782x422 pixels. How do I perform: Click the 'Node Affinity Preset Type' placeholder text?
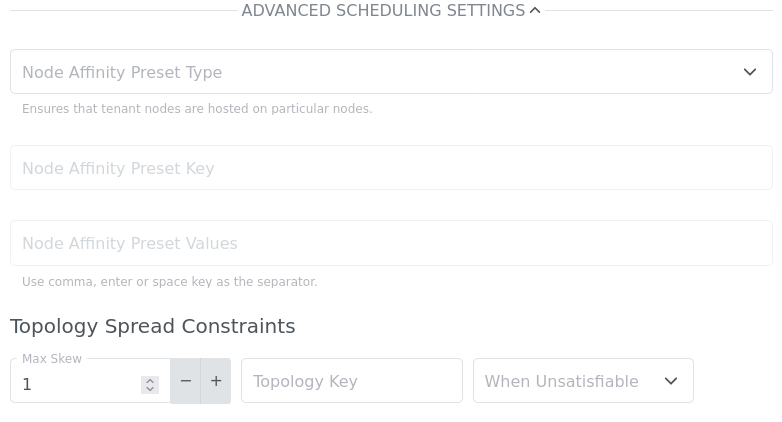[122, 72]
